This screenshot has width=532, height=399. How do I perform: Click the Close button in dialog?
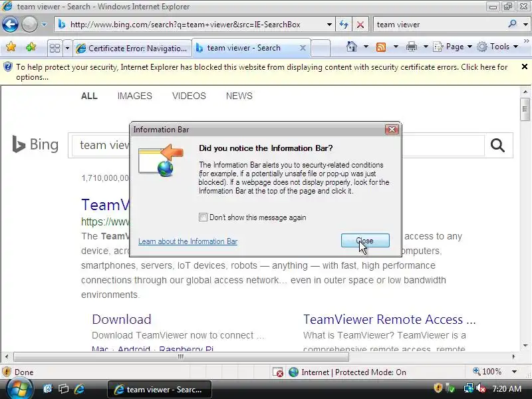[x=365, y=241]
